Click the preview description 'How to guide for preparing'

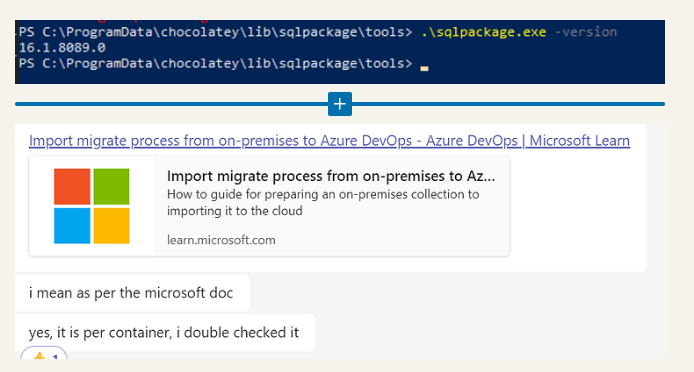tap(323, 202)
